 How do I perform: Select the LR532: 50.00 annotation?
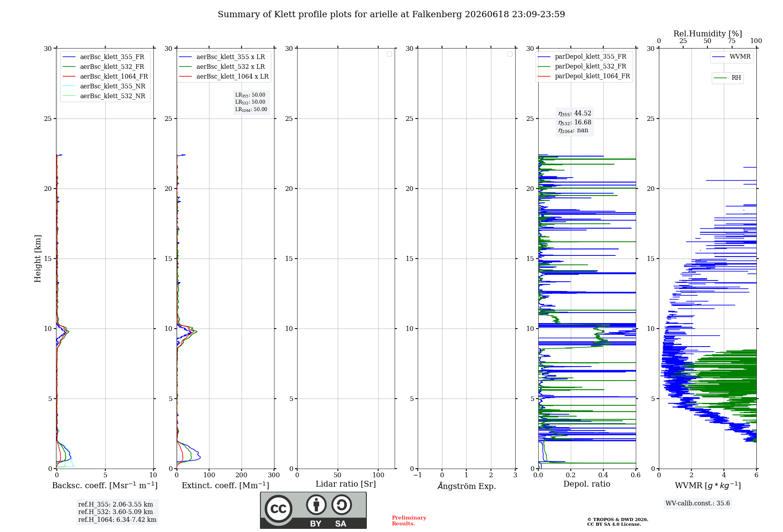(250, 102)
